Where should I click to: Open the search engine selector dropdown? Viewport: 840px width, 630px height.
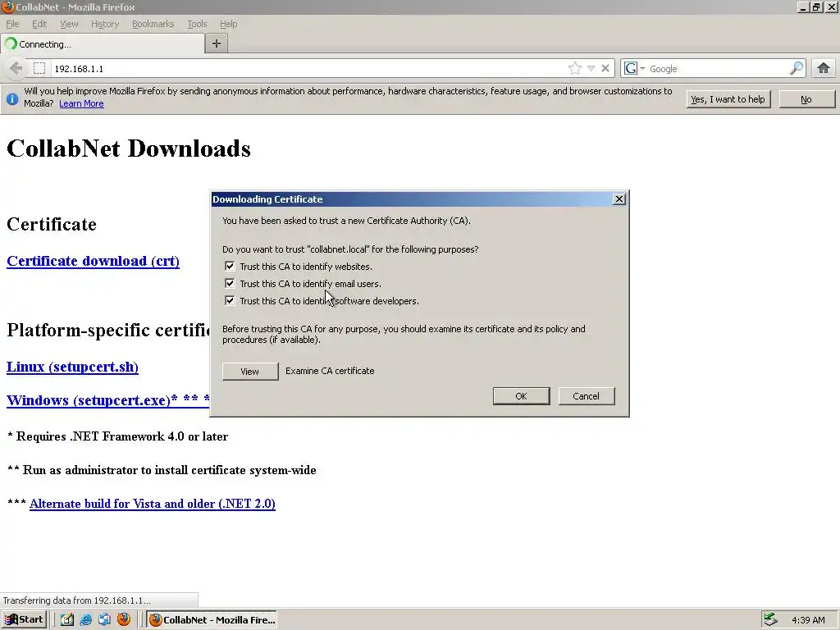(x=636, y=69)
